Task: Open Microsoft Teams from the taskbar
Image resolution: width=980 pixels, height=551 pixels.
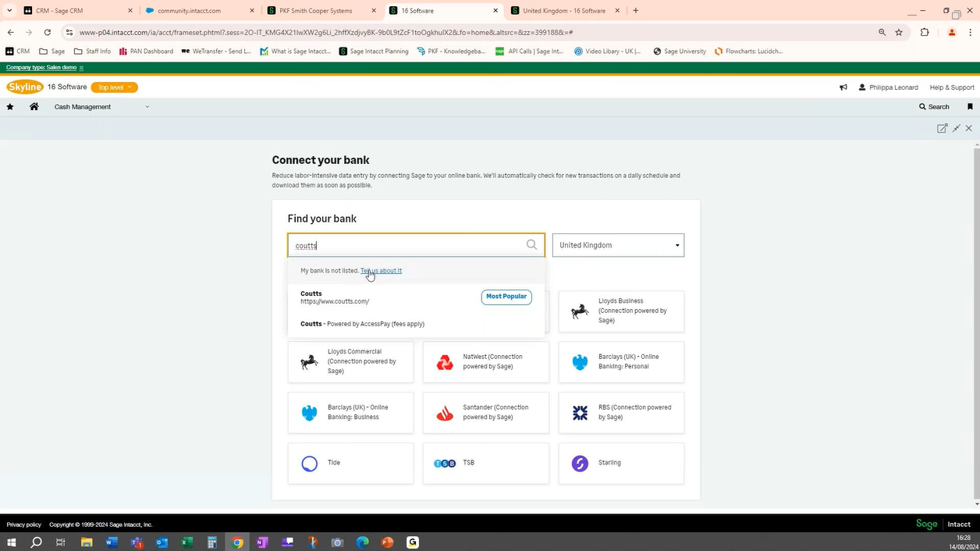Action: (x=137, y=542)
